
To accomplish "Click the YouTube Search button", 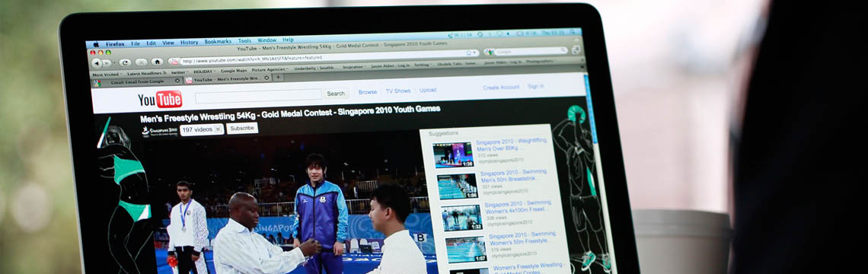I will 336,94.
